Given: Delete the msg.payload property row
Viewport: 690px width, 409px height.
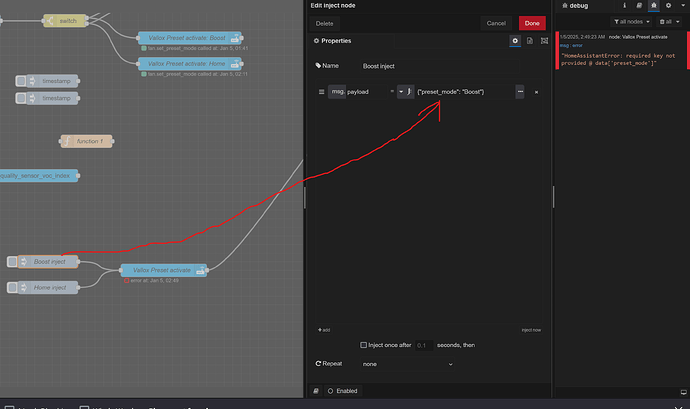Looking at the screenshot, I should point(536,92).
